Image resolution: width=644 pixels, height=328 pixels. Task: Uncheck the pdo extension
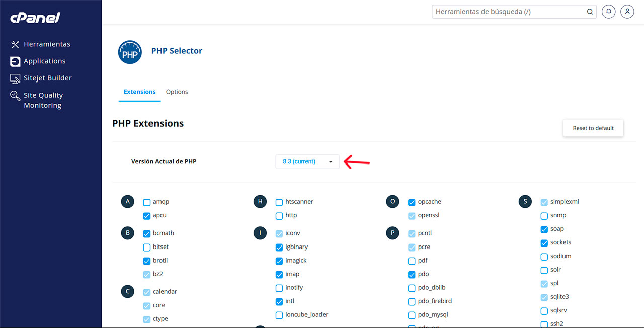point(412,275)
